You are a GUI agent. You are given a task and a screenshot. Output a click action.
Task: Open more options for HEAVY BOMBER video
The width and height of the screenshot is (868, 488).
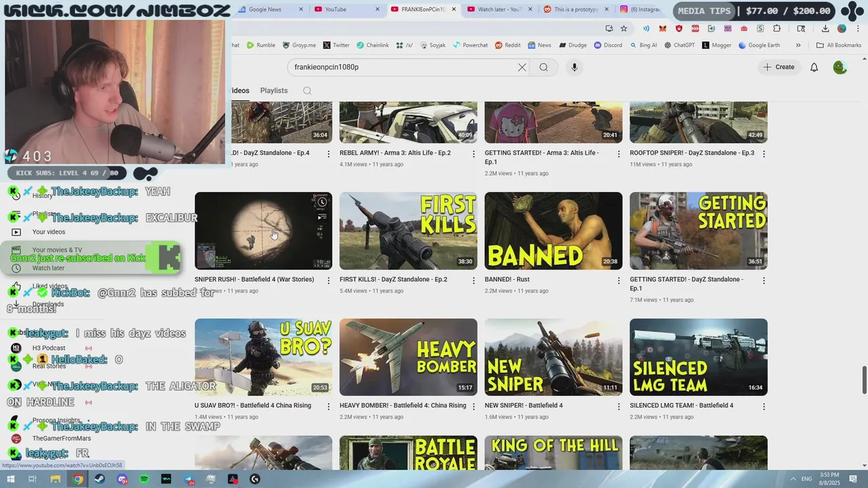pyautogui.click(x=474, y=407)
